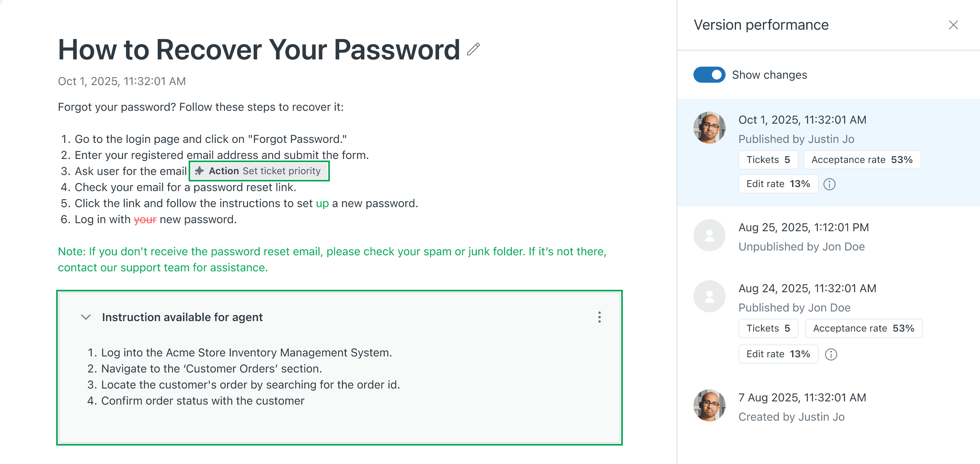Click the placeholder avatar on Aug 25 version

tap(710, 235)
